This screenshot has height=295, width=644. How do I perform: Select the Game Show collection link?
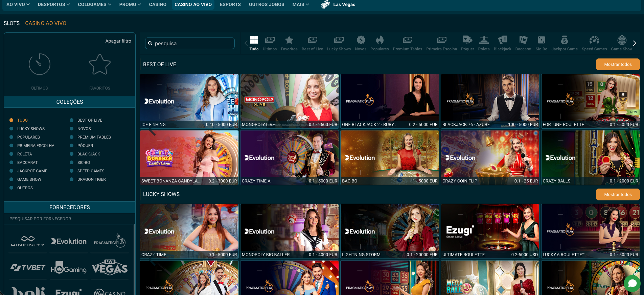[25, 179]
